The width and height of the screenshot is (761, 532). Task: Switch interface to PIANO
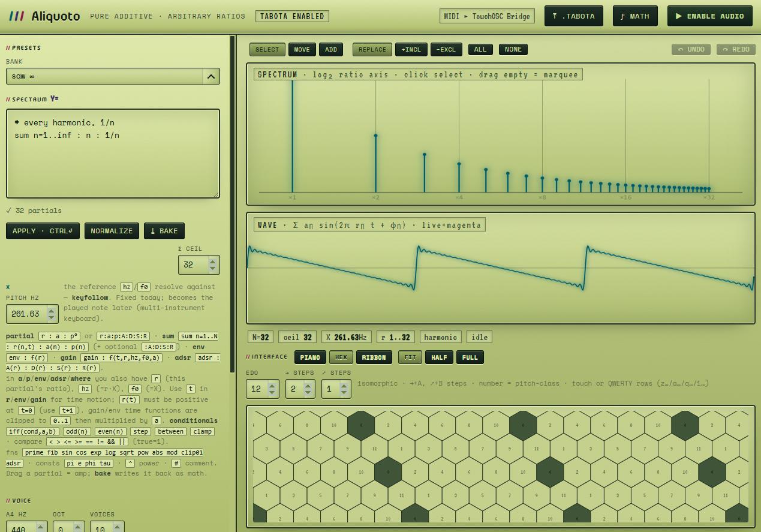[310, 357]
